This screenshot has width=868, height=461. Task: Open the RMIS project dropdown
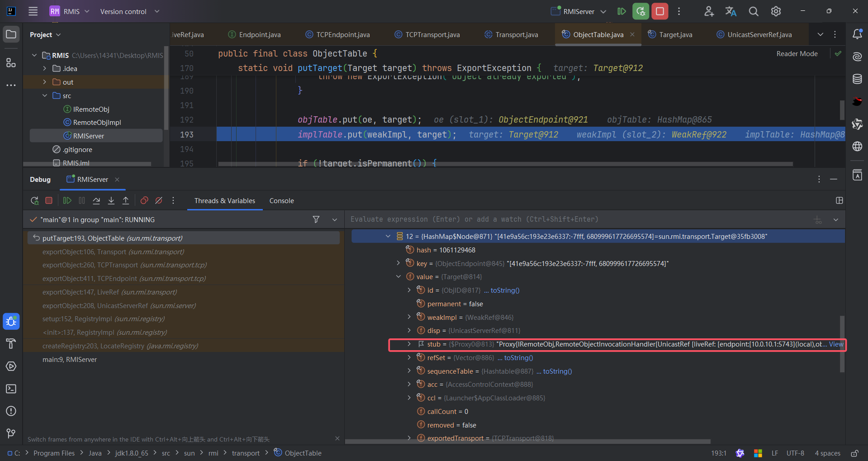click(x=70, y=11)
